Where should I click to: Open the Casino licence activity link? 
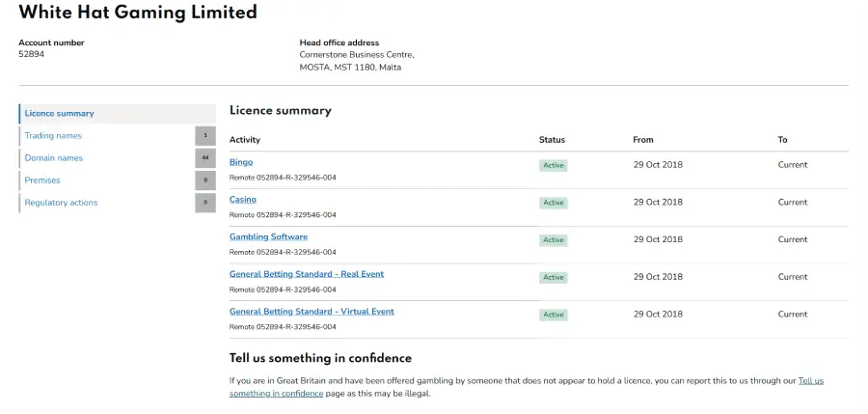pyautogui.click(x=243, y=200)
